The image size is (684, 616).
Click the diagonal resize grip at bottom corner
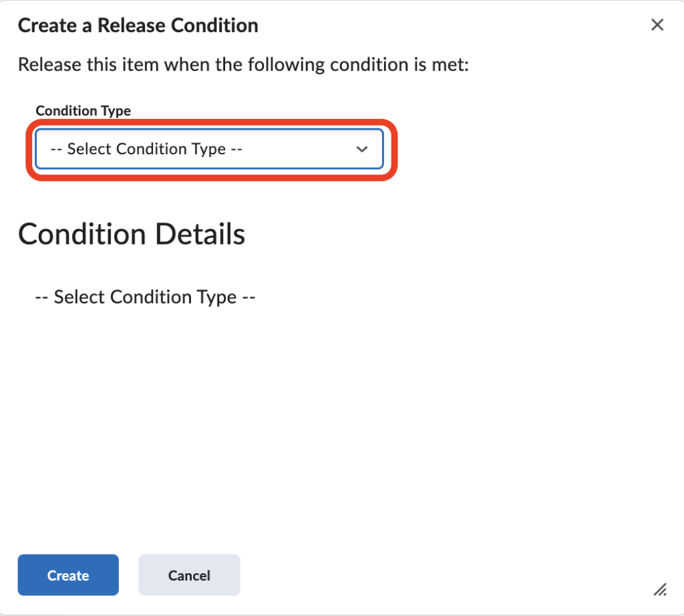click(660, 589)
